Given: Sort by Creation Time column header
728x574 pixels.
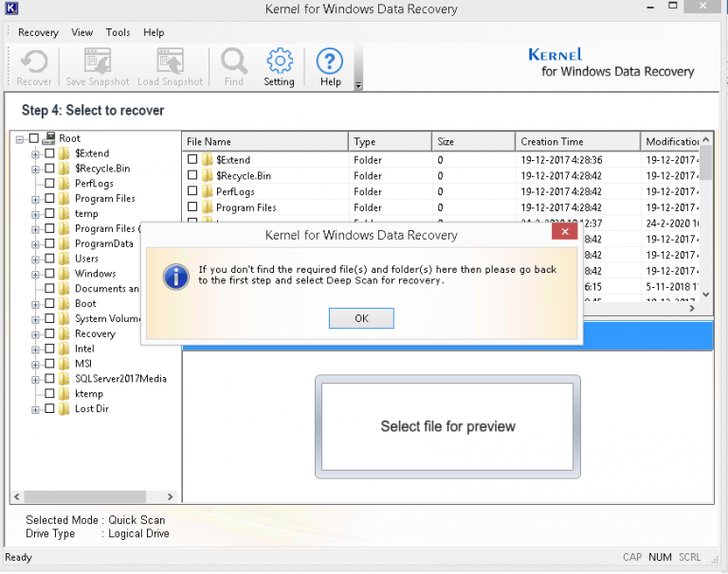Looking at the screenshot, I should pyautogui.click(x=577, y=141).
